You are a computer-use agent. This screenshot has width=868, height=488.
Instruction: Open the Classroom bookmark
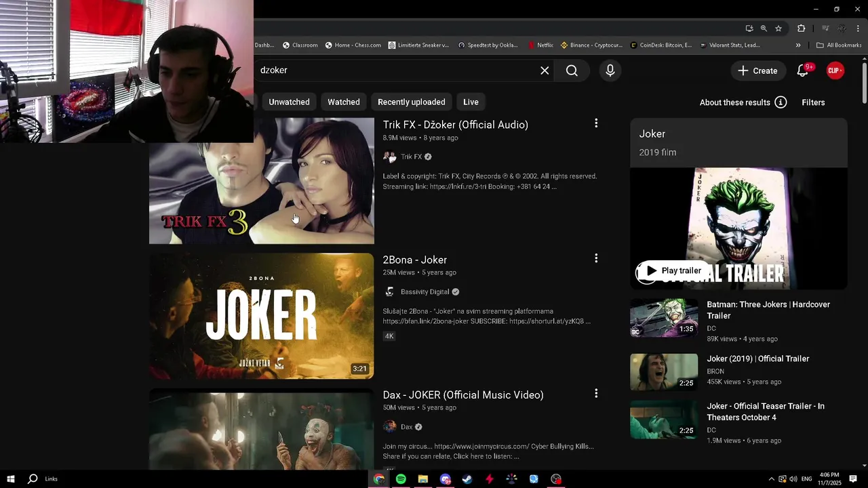300,45
